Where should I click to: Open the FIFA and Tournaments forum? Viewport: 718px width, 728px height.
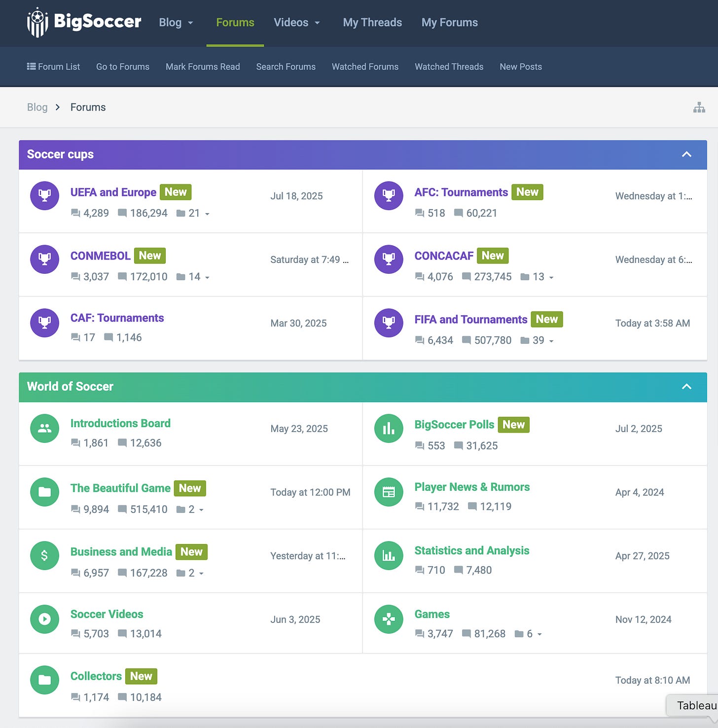(471, 320)
